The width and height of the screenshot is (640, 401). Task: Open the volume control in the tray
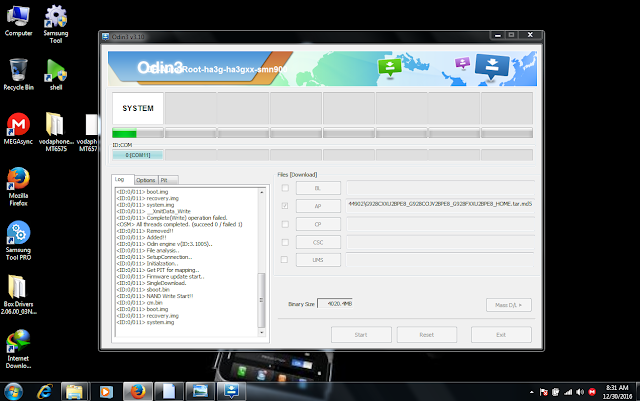[580, 392]
